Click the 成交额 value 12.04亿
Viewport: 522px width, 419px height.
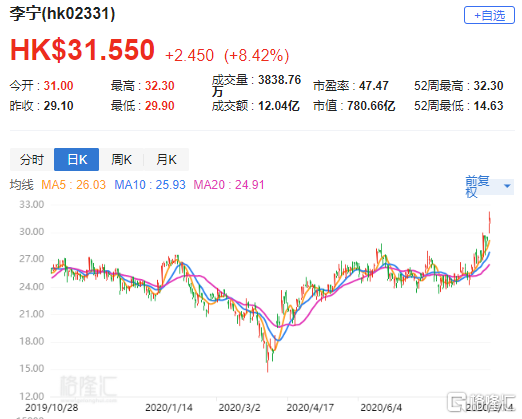[279, 106]
